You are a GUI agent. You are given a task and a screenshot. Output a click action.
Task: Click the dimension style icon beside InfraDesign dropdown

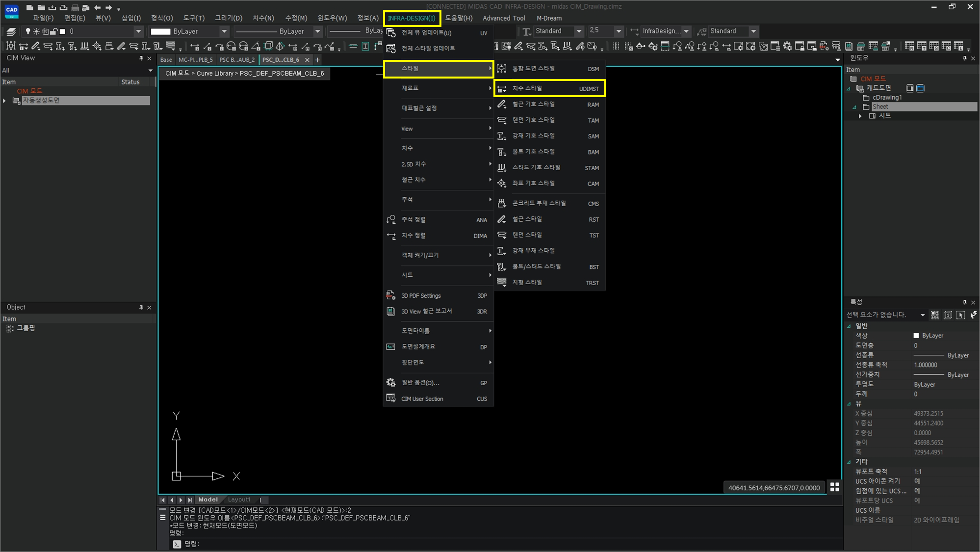634,31
